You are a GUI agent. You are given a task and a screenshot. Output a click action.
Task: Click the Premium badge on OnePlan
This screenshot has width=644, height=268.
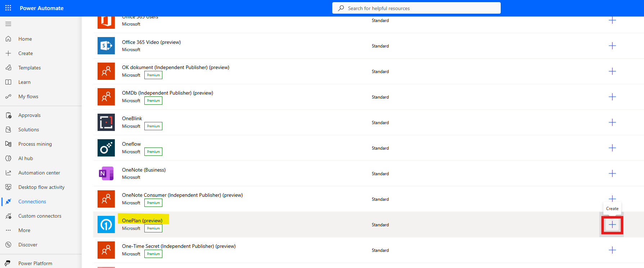tap(153, 228)
